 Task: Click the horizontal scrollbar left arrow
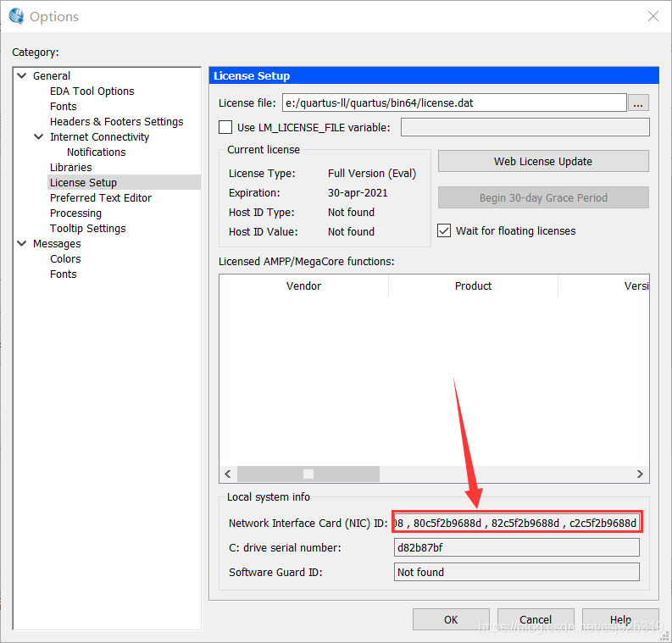click(x=228, y=474)
